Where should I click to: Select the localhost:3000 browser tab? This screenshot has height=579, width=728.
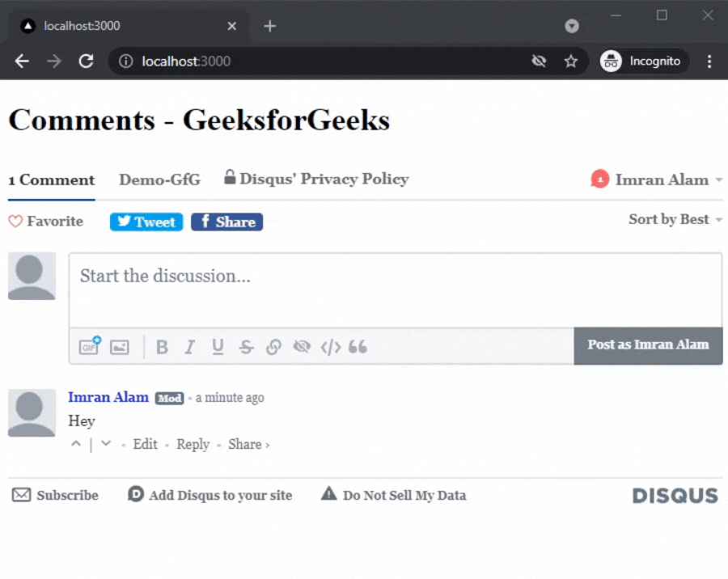pos(129,26)
